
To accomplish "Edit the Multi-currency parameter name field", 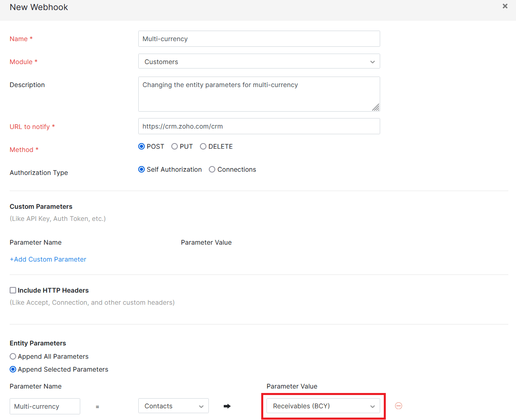I will pos(44,406).
